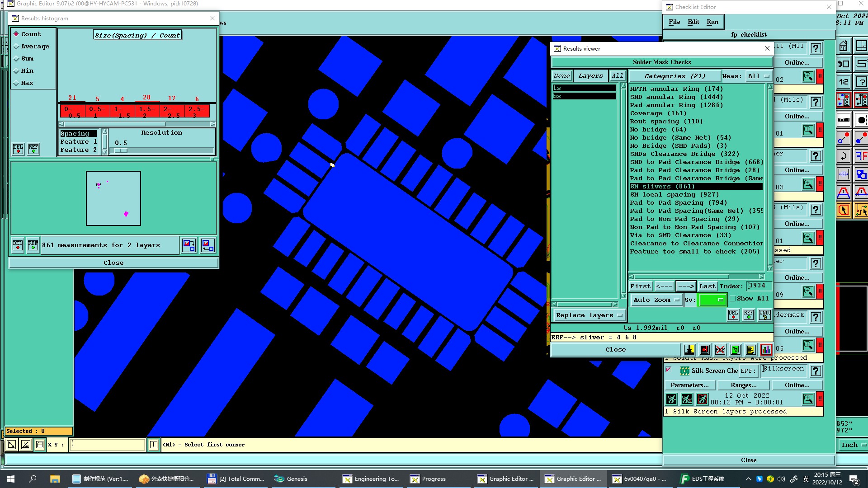Click the Home view icon
The height and width of the screenshot is (488, 868).
[x=844, y=46]
